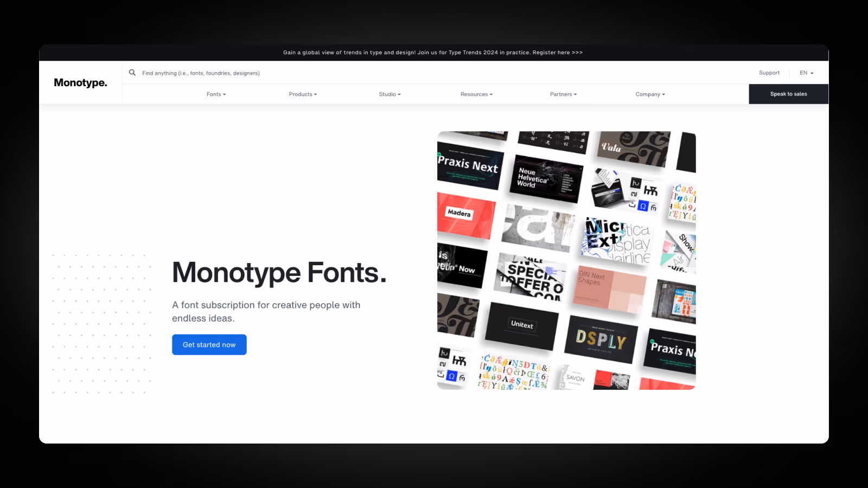
Task: Open the Support link
Action: pyautogui.click(x=769, y=73)
